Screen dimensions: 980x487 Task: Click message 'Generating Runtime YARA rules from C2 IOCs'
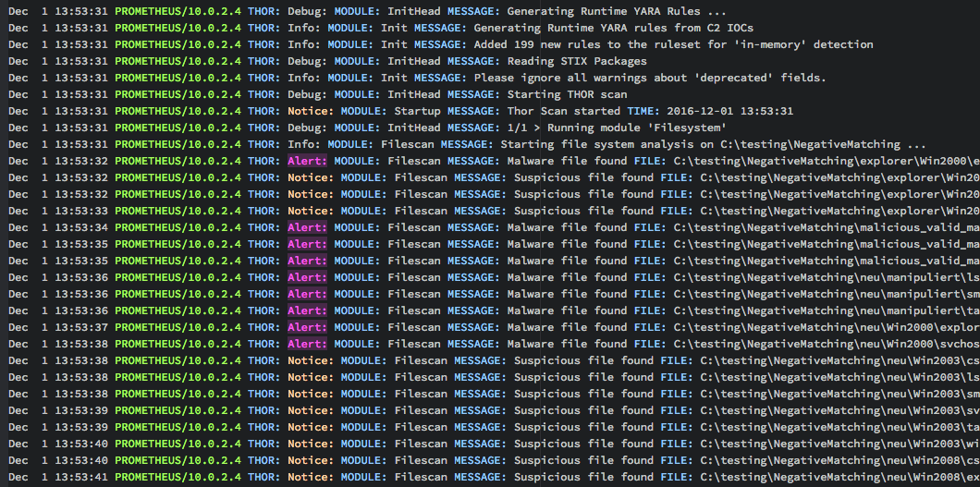point(614,28)
